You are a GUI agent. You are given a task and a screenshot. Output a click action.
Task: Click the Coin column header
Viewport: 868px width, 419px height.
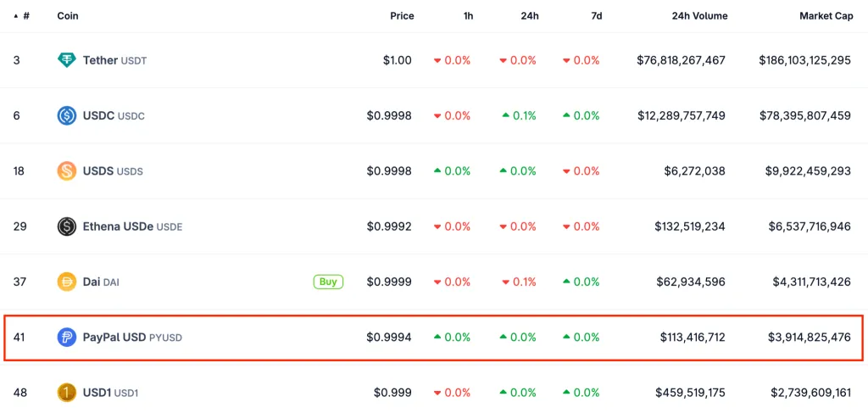pos(68,16)
